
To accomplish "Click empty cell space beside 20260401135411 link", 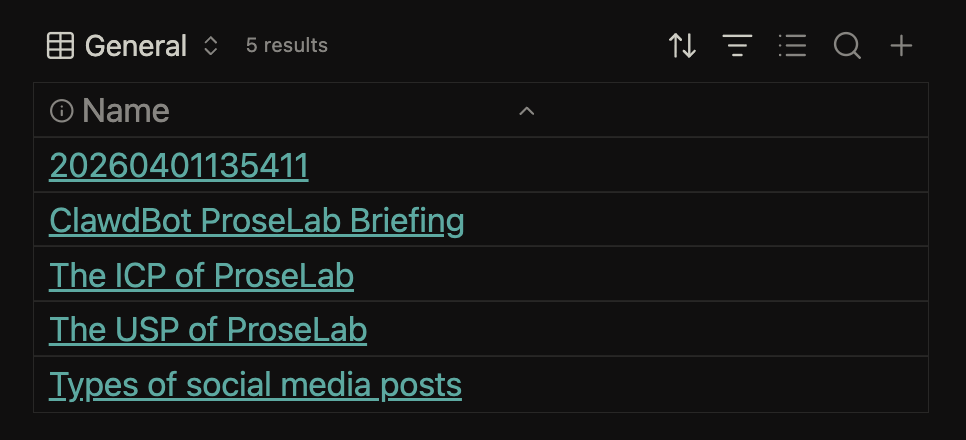I will (620, 166).
